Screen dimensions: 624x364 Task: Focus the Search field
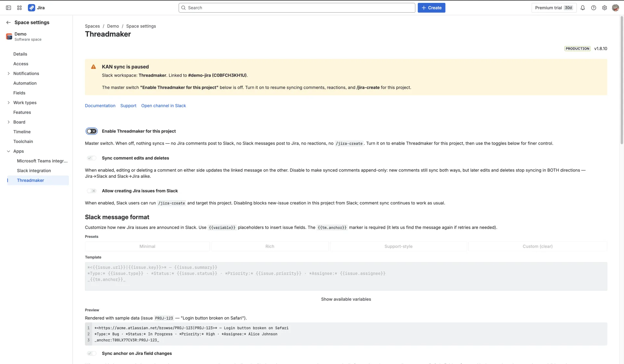(x=297, y=8)
